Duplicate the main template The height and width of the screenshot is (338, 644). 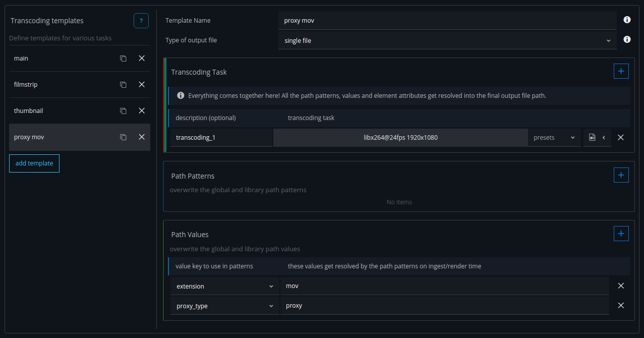pyautogui.click(x=123, y=59)
